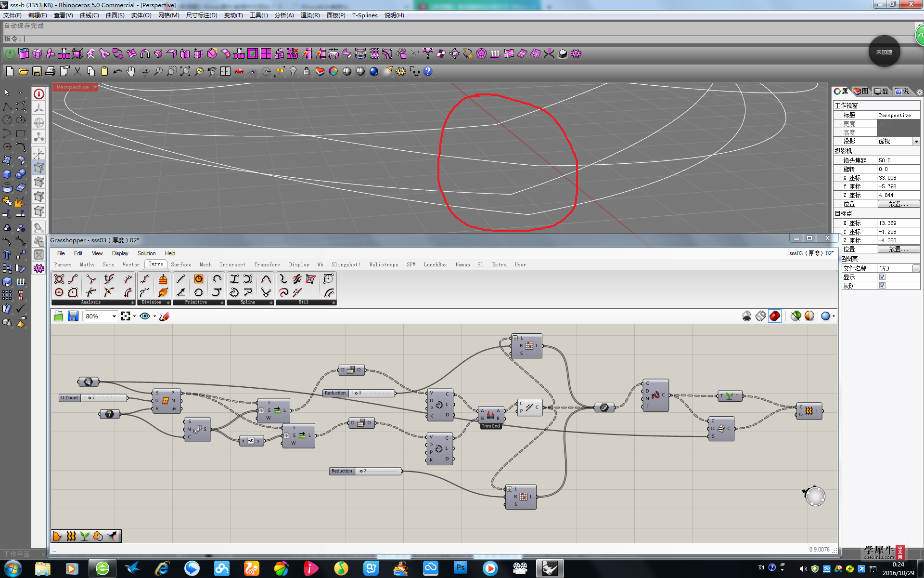Click Rhino four-viewport layout icon
Screen dimensions: 924x578
pos(225,71)
